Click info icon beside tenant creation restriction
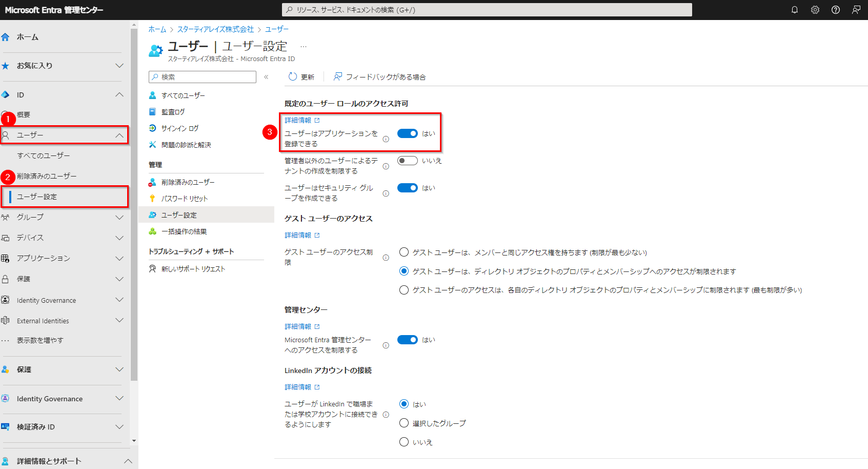The image size is (868, 469). point(386,166)
